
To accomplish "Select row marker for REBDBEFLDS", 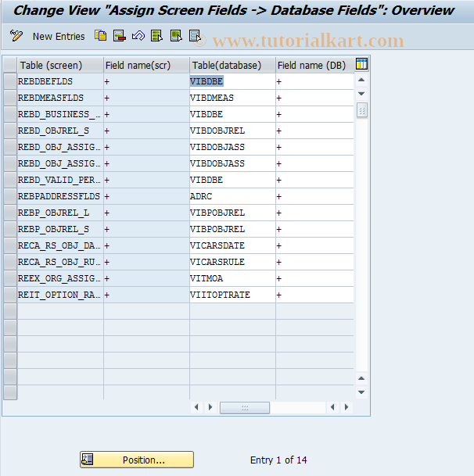I will coord(10,81).
